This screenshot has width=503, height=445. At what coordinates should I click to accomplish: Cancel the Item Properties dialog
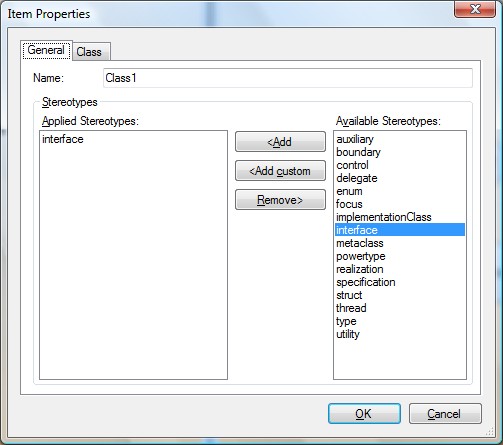(445, 414)
